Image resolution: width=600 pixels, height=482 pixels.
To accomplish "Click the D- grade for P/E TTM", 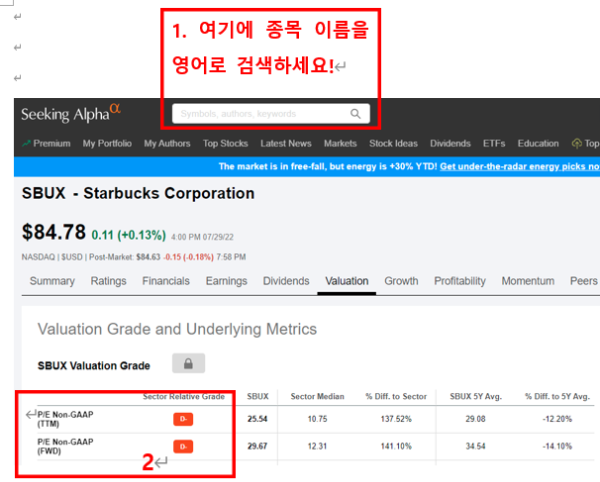I will coord(183,419).
